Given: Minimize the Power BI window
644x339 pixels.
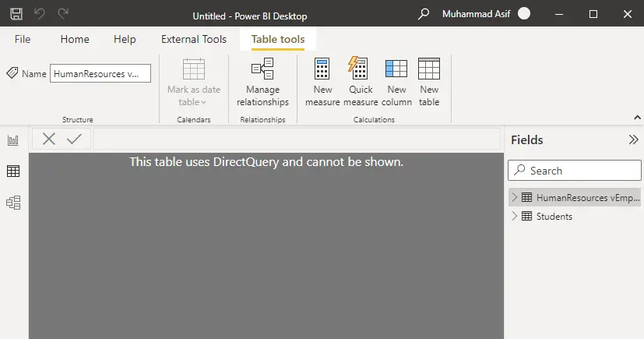Looking at the screenshot, I should point(559,14).
